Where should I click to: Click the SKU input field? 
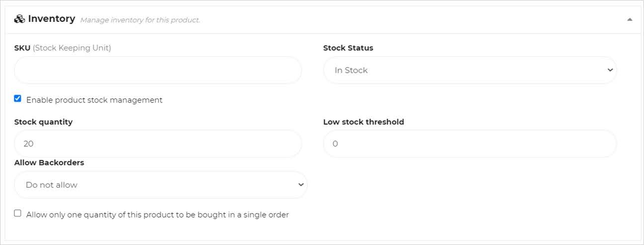158,70
